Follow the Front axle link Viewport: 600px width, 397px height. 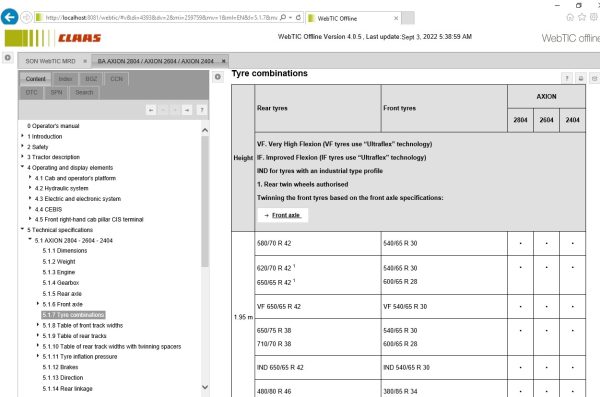tap(287, 215)
